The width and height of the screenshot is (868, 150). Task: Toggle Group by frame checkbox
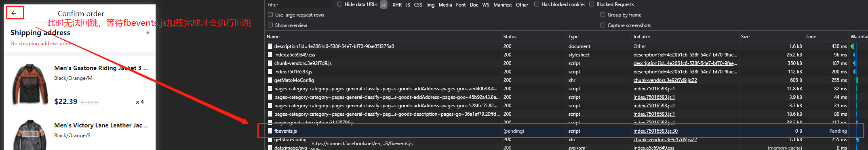[603, 15]
